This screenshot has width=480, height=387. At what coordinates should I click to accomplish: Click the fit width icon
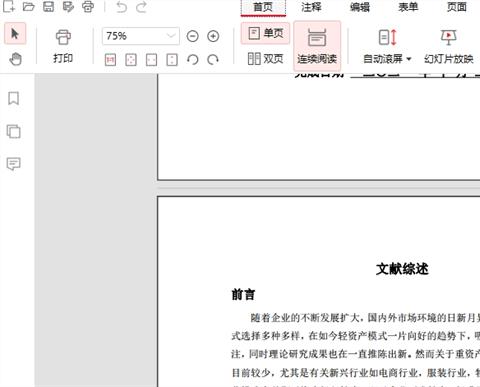[x=152, y=60]
